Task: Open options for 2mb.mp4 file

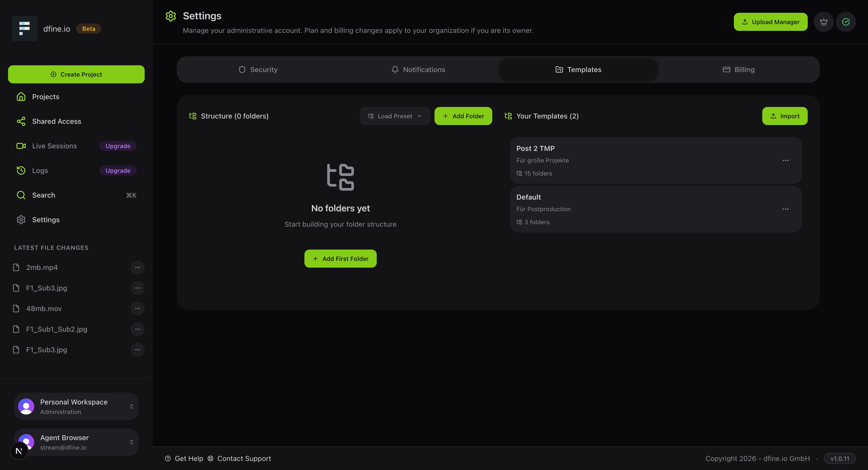Action: point(137,267)
